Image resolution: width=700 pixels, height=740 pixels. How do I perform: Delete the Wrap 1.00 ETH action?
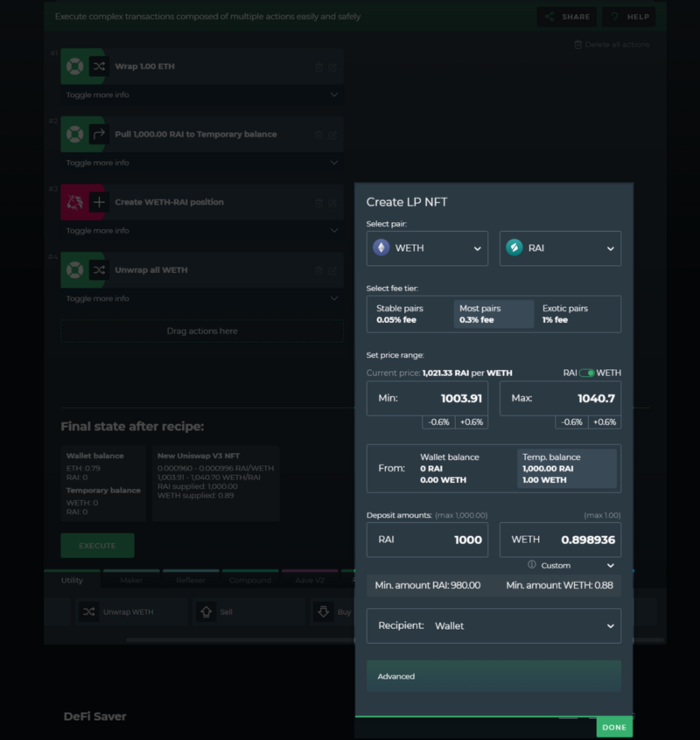[318, 67]
